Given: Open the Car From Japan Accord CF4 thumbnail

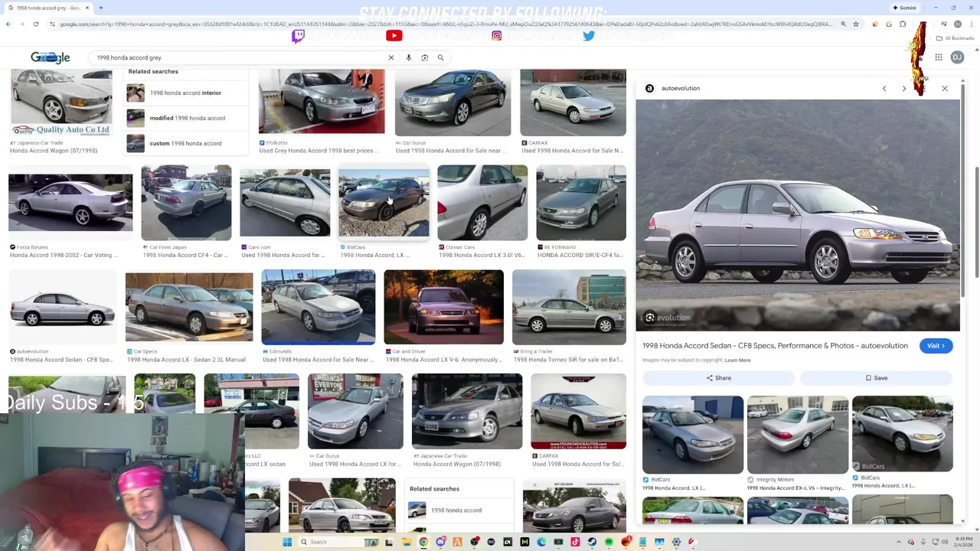Looking at the screenshot, I should pyautogui.click(x=186, y=203).
